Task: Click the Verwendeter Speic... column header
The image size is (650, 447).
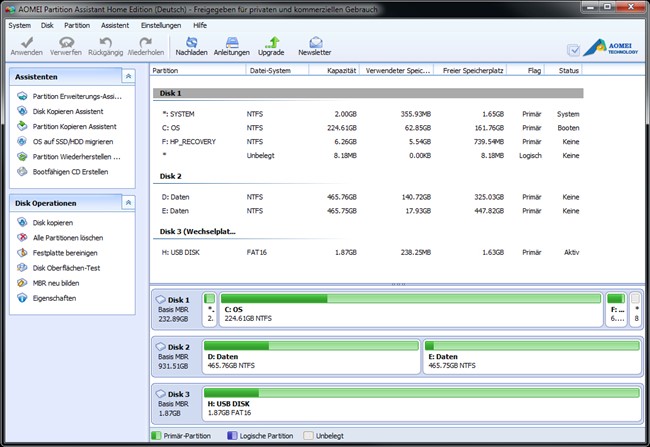Action: coord(397,70)
